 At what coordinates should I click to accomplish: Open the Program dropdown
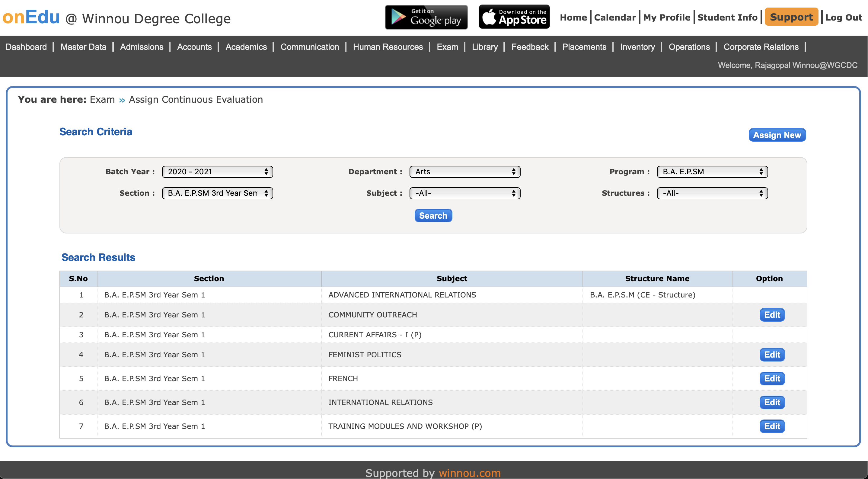click(712, 172)
